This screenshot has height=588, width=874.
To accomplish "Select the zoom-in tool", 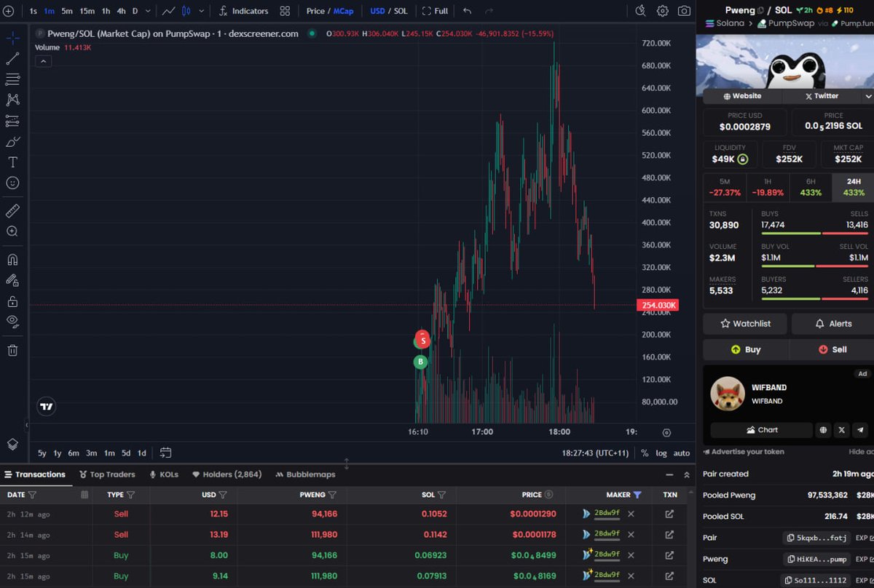I will [x=12, y=231].
